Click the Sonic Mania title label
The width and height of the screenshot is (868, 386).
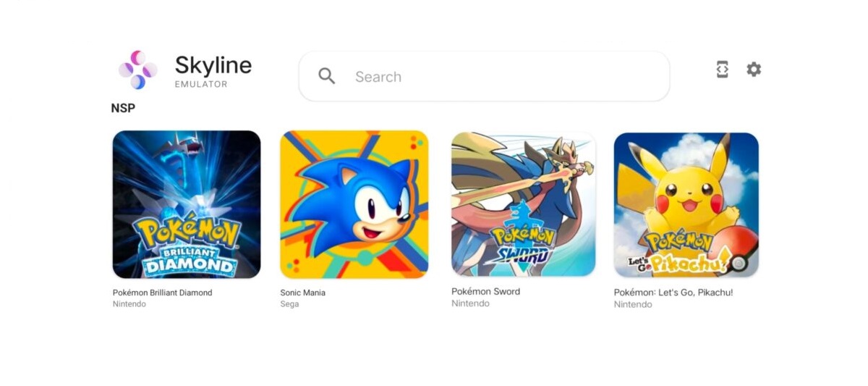click(303, 293)
